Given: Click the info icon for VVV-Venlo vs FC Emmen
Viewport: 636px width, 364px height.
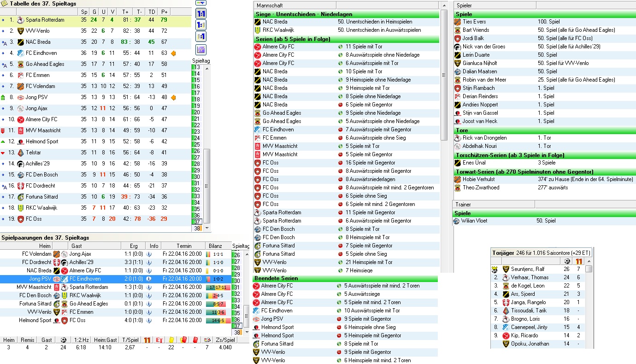Looking at the screenshot, I should [x=149, y=312].
